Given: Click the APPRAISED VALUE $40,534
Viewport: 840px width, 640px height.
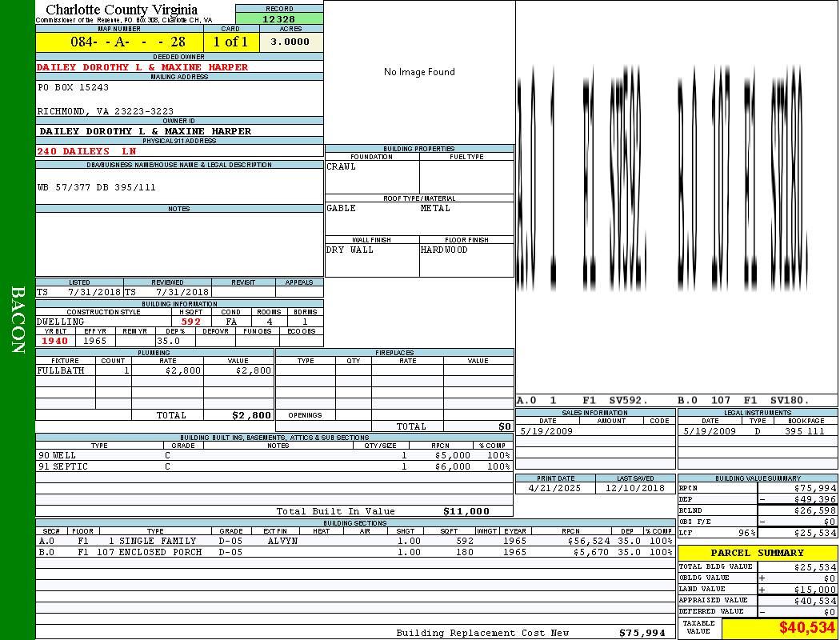Looking at the screenshot, I should click(x=815, y=601).
